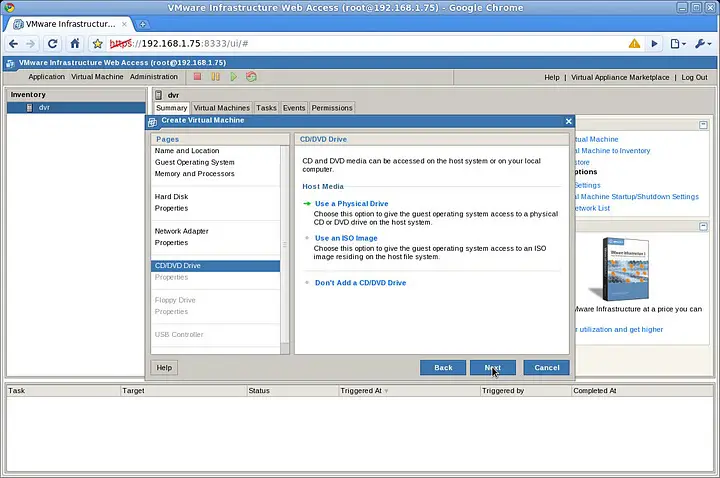
Task: Switch to the Summary tab
Action: pos(171,108)
